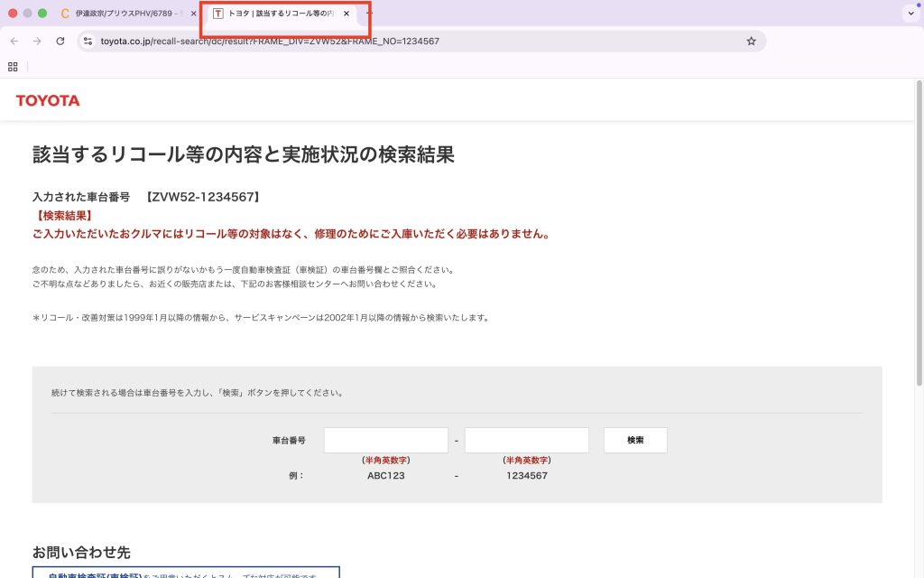Click the TOYOTA logo in the header
This screenshot has height=578, width=924.
48,100
